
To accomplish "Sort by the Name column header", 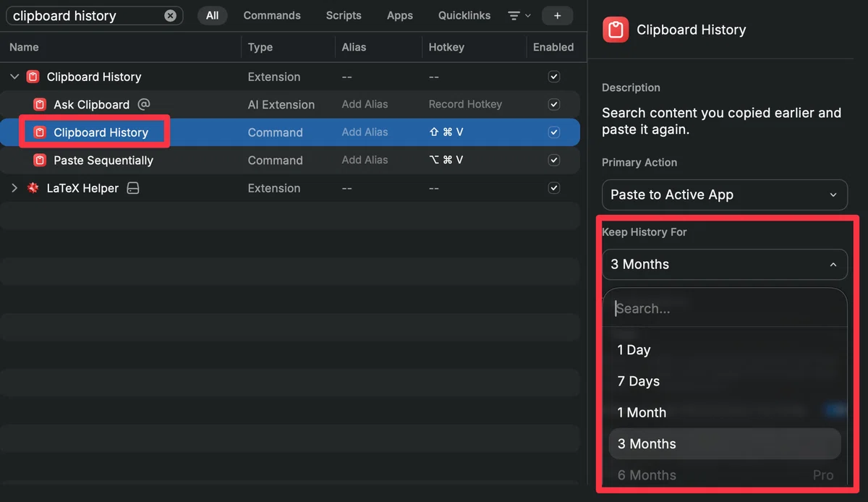I will (x=24, y=47).
